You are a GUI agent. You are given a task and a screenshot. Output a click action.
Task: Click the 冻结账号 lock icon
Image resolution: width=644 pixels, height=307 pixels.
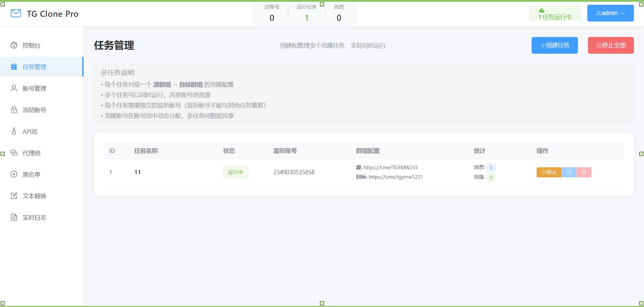(14, 110)
